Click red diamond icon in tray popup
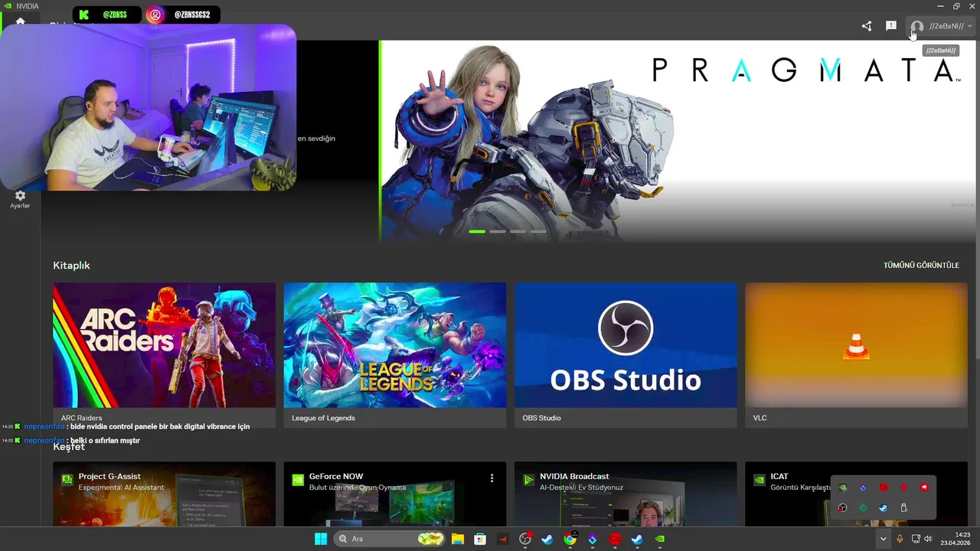The height and width of the screenshot is (551, 980). (904, 487)
